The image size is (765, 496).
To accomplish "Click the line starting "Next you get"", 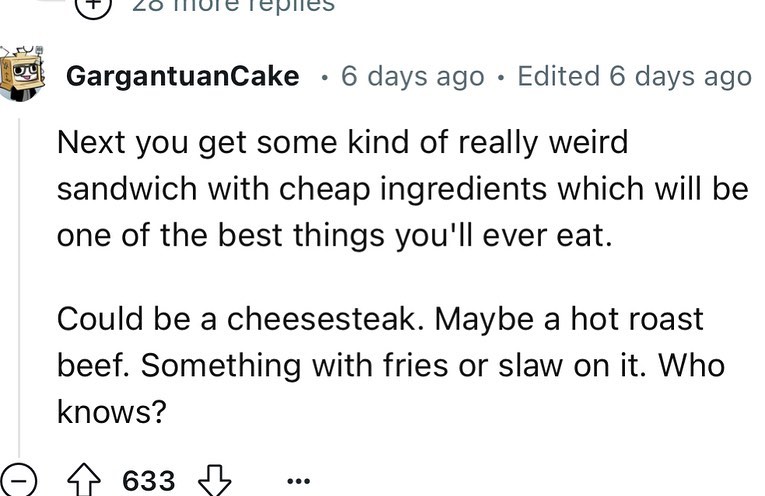I will click(342, 143).
